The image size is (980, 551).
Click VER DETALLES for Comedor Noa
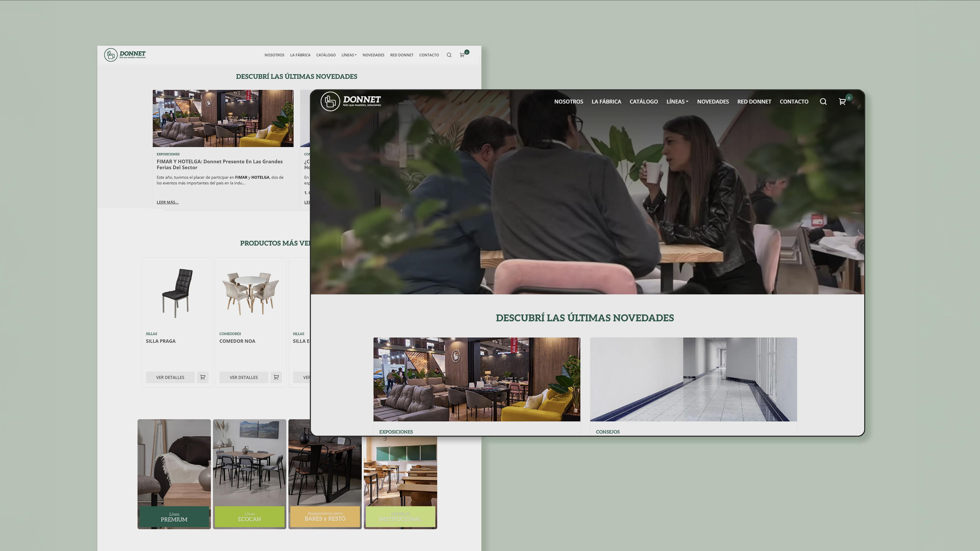pyautogui.click(x=243, y=377)
